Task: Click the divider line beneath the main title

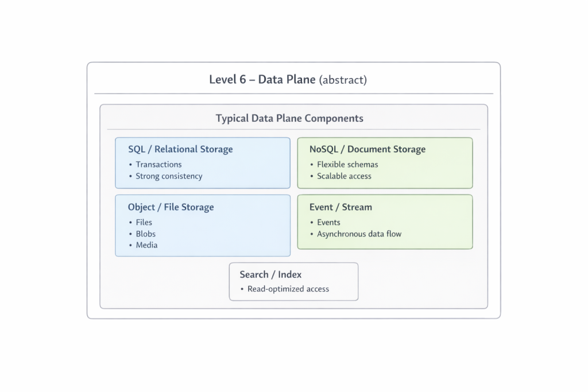Action: pos(293,94)
